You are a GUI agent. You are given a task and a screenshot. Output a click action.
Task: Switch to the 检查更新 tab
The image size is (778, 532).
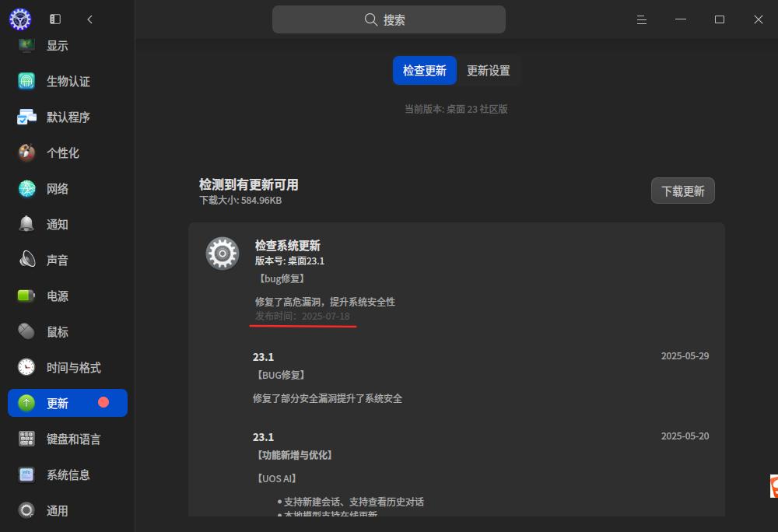425,71
